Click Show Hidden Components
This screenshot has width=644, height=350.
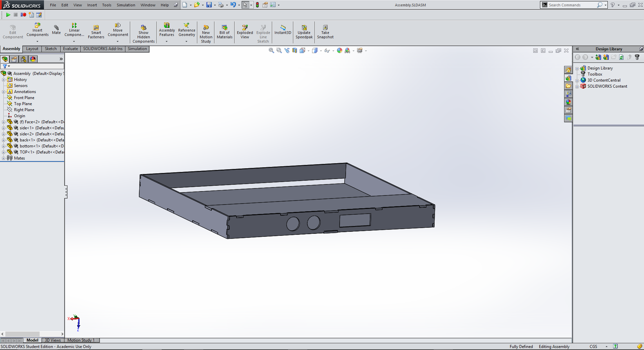coord(144,34)
